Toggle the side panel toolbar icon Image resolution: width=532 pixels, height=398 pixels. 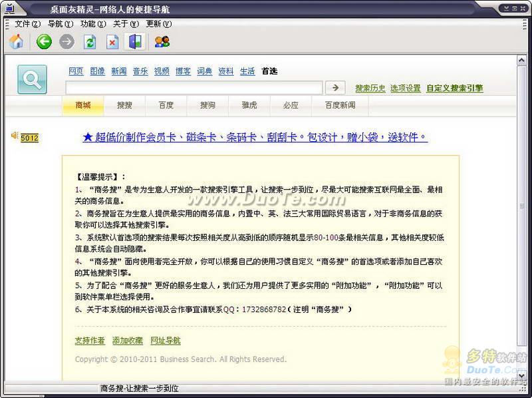[135, 42]
